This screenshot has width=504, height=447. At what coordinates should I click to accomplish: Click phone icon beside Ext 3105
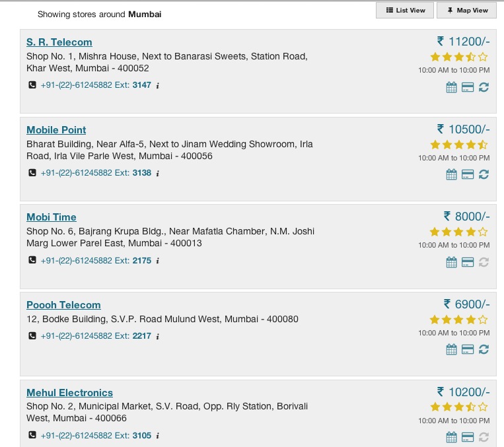(x=32, y=435)
